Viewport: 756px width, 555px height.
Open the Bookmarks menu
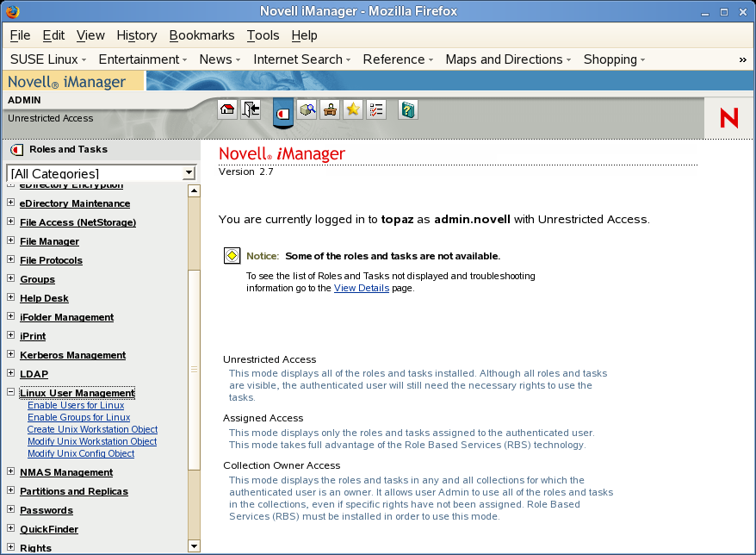pyautogui.click(x=201, y=35)
